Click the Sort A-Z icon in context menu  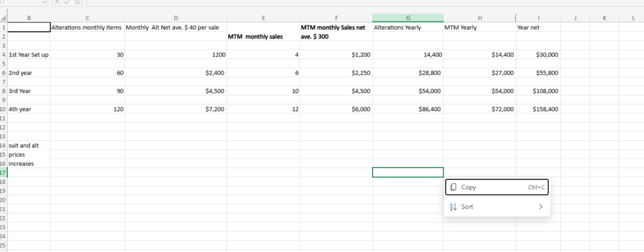point(453,206)
